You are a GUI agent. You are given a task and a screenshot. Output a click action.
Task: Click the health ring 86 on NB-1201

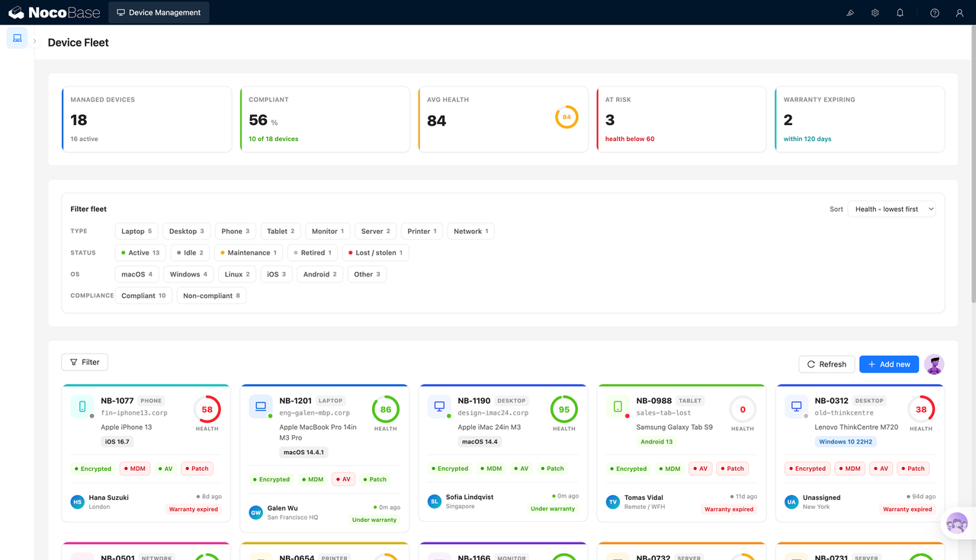[x=385, y=409]
